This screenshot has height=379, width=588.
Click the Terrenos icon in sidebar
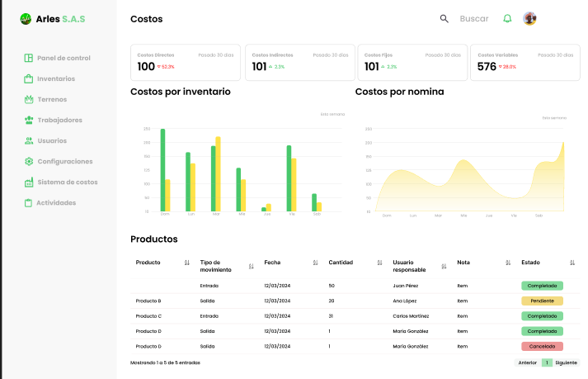[29, 99]
